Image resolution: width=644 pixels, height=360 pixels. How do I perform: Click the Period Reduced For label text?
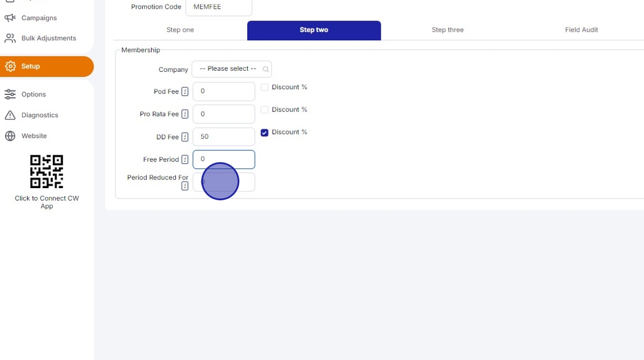[158, 178]
